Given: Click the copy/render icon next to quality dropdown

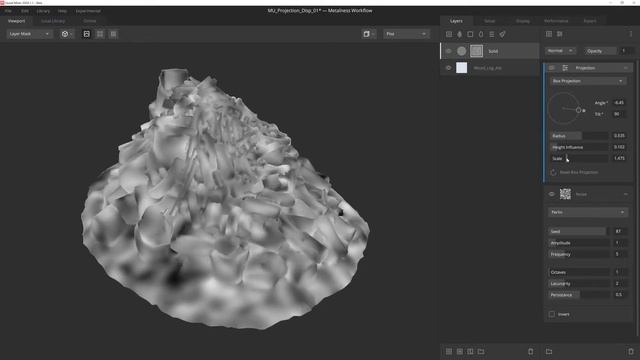Looking at the screenshot, I should (366, 34).
